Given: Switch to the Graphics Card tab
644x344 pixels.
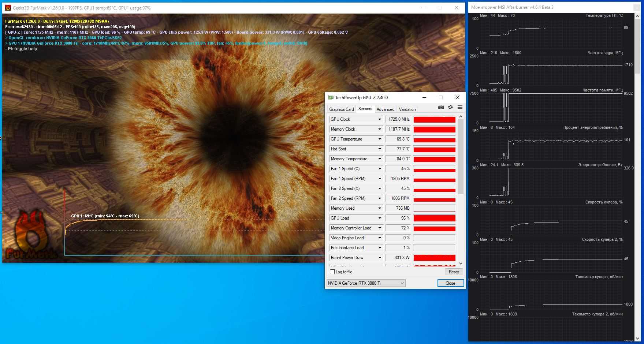Looking at the screenshot, I should click(x=341, y=109).
